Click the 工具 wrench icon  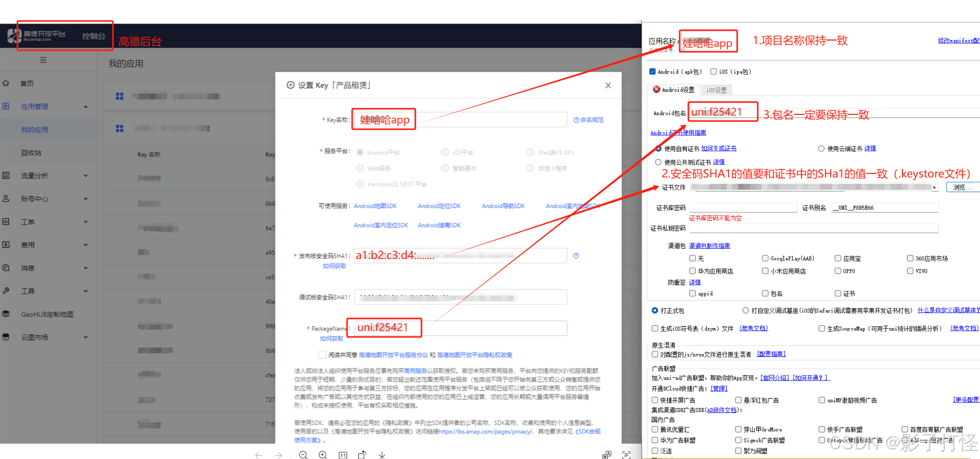tap(6, 291)
